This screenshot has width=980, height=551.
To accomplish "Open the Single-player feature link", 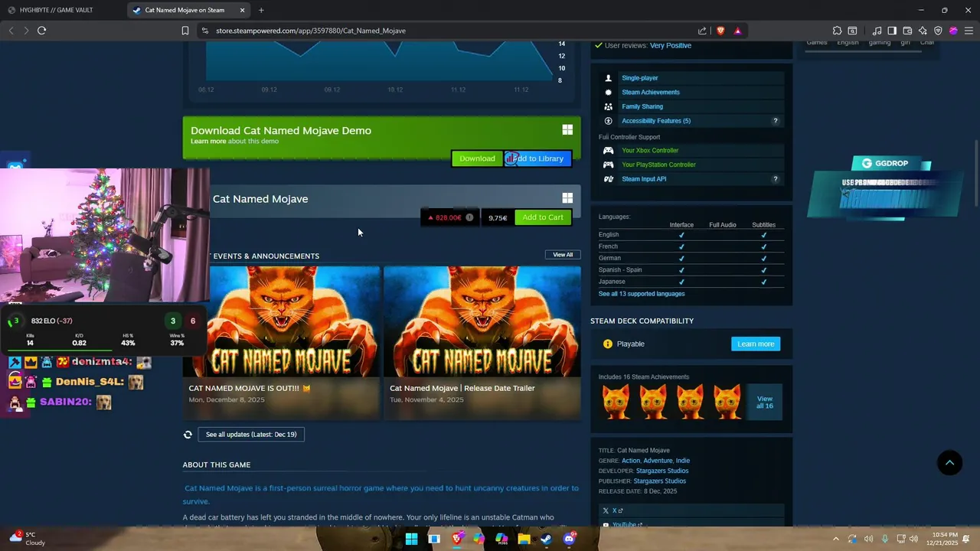I will (x=640, y=78).
